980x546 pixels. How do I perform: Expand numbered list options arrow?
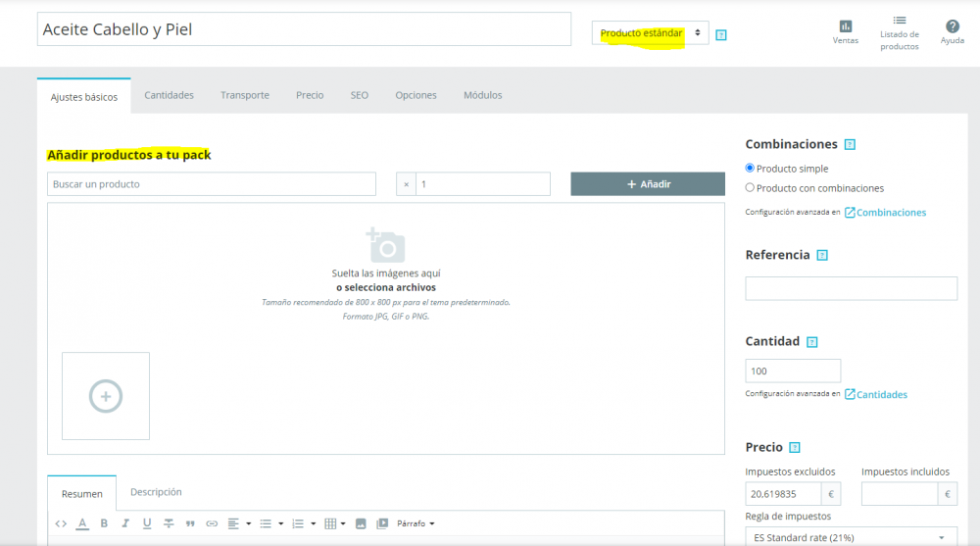tap(314, 523)
